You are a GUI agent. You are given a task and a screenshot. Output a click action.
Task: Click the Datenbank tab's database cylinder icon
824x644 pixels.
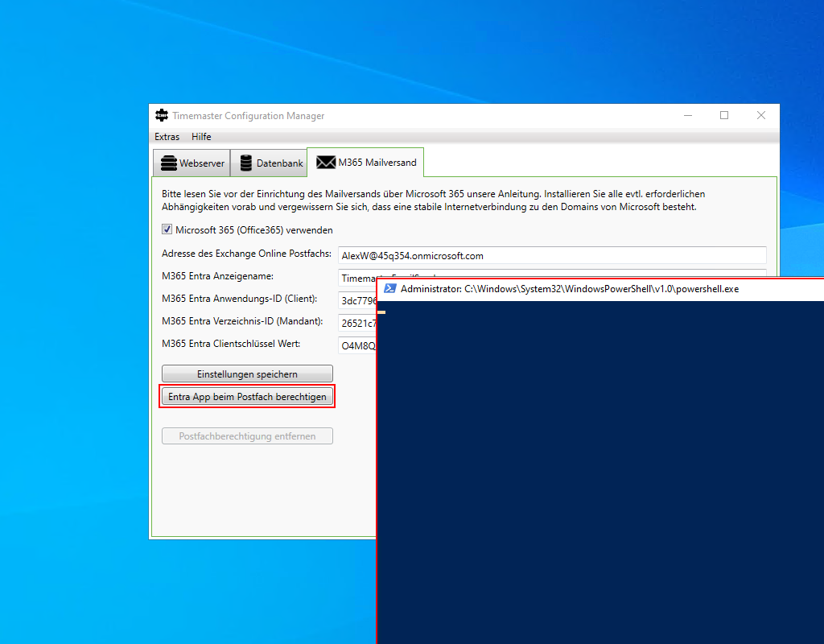tap(246, 163)
